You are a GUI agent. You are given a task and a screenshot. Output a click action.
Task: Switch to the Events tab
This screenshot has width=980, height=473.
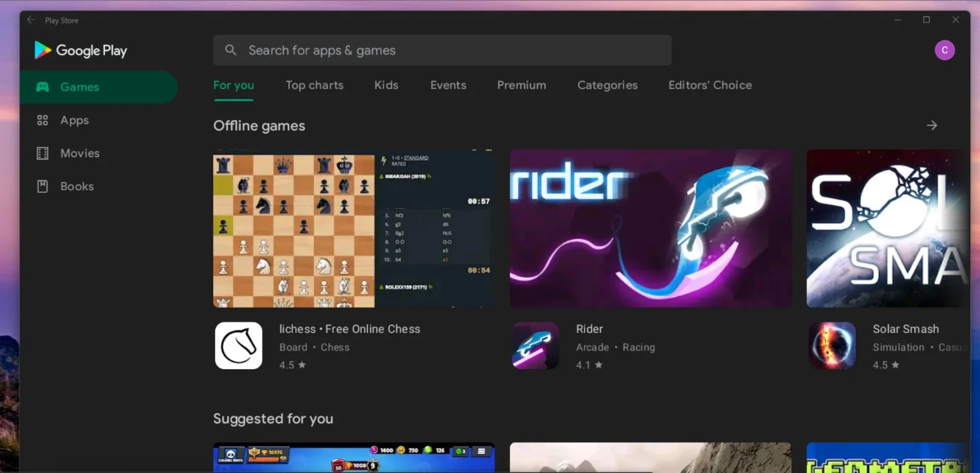click(x=448, y=86)
